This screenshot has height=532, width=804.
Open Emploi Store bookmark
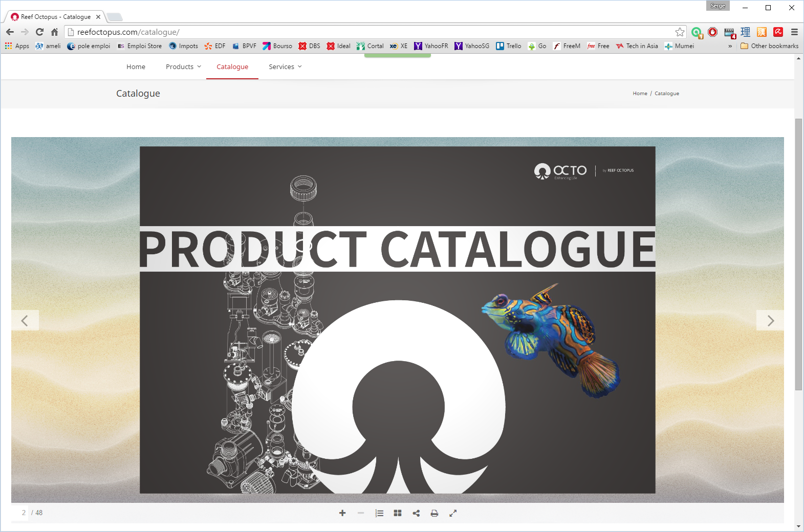pos(139,46)
